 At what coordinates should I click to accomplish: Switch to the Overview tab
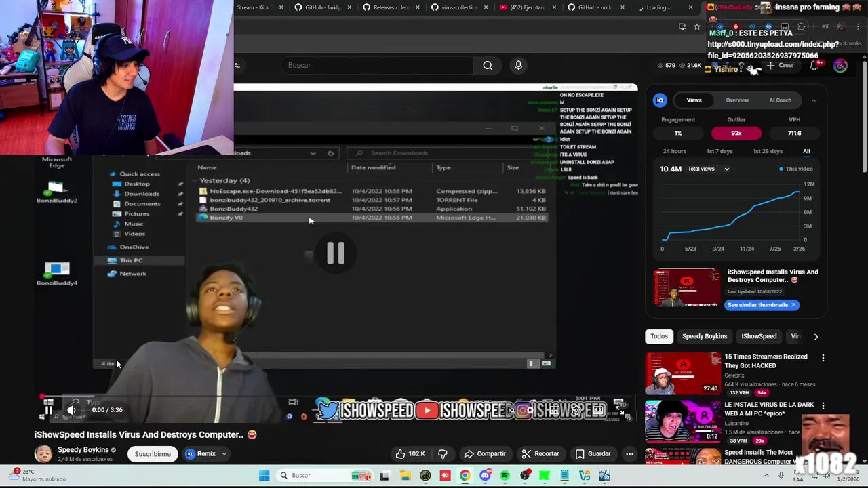click(x=737, y=100)
